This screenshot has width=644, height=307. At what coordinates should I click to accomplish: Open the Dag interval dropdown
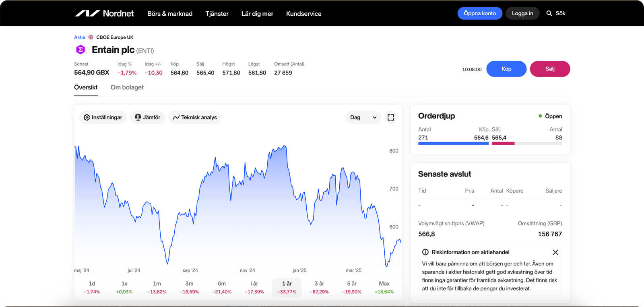363,117
